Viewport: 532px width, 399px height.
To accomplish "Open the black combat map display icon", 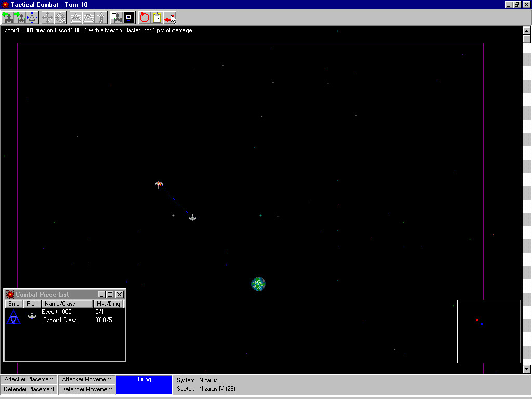I will (x=129, y=18).
